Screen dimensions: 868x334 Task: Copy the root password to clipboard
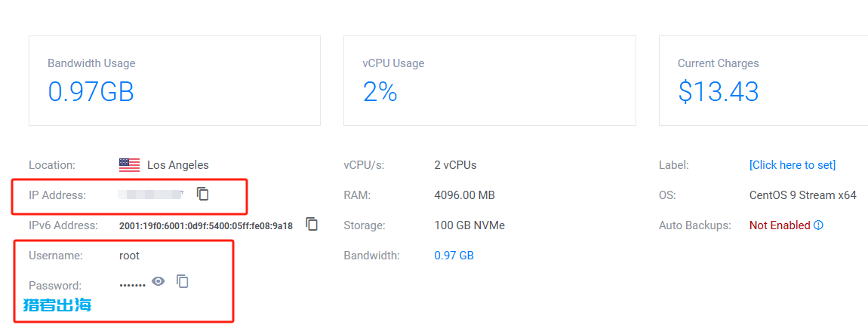point(183,281)
